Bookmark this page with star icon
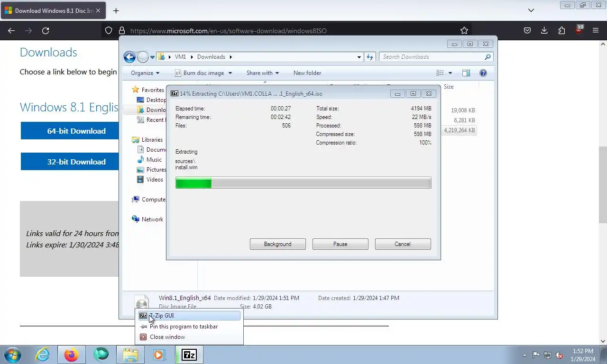Screen dimensions: 607x364 click(x=464, y=30)
